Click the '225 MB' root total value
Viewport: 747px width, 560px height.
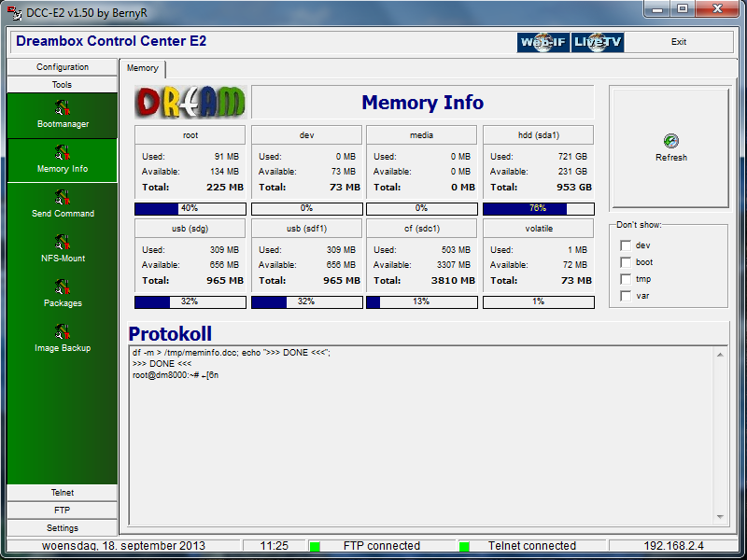click(x=225, y=188)
